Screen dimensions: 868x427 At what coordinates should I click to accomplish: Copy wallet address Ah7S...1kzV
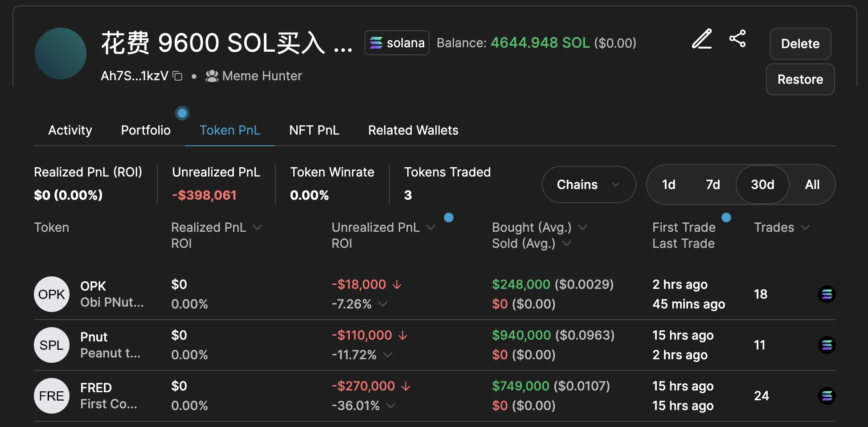click(178, 76)
